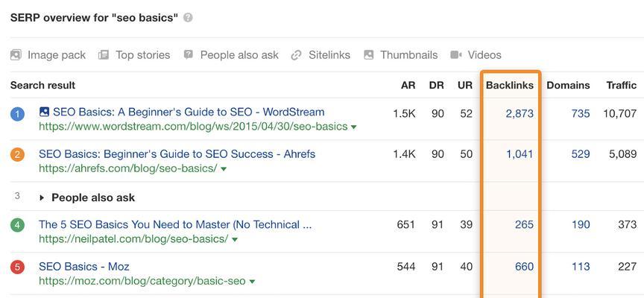The image size is (644, 298).
Task: Open dropdown arrow next to neilpatel.com URL
Action: point(235,240)
